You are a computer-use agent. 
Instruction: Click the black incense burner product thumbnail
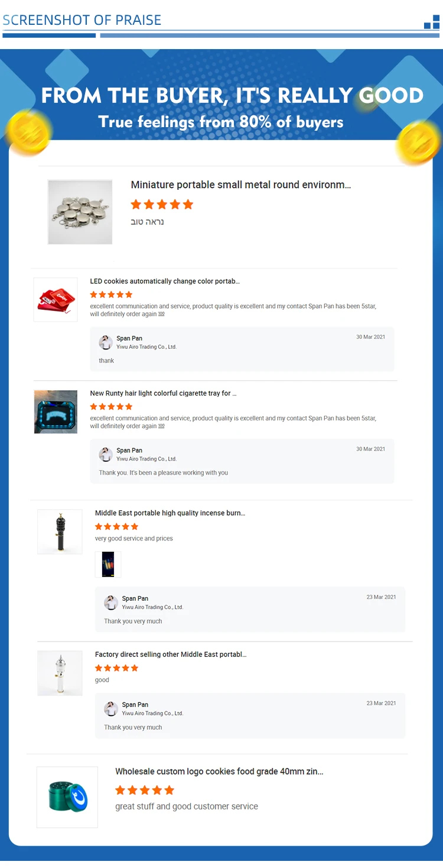click(x=60, y=532)
